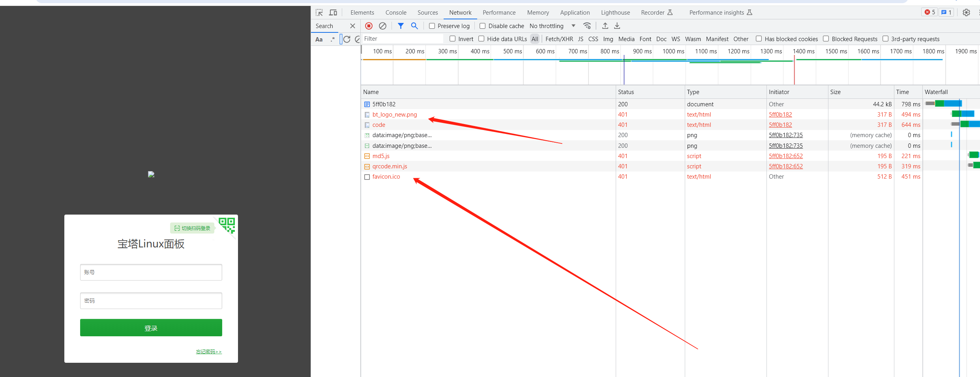Image resolution: width=980 pixels, height=377 pixels.
Task: Select the All filter type
Action: tap(535, 39)
